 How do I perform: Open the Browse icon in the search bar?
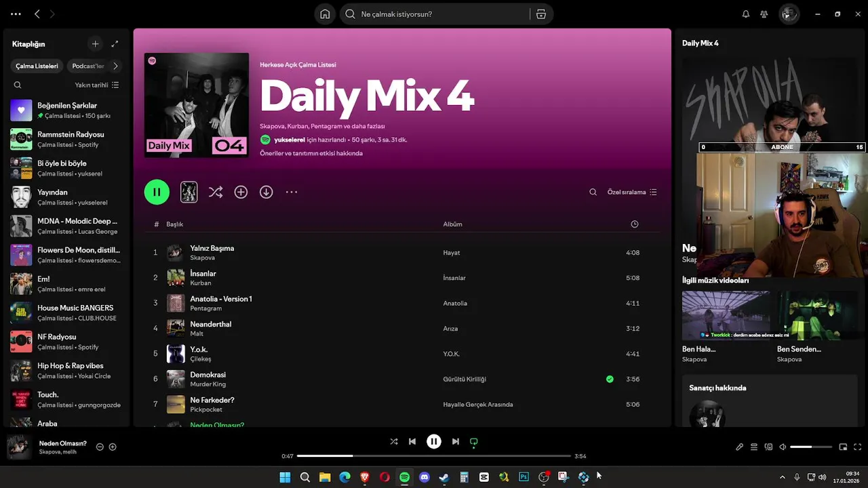point(540,14)
